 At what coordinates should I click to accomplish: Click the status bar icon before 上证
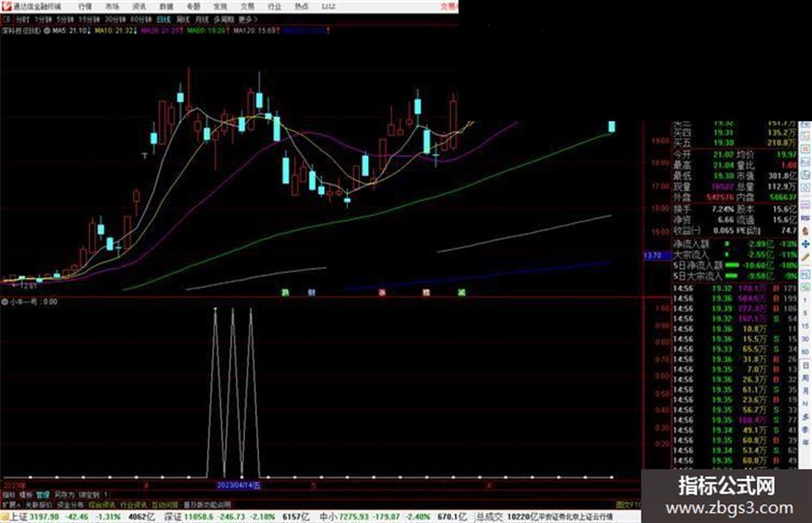click(4, 517)
